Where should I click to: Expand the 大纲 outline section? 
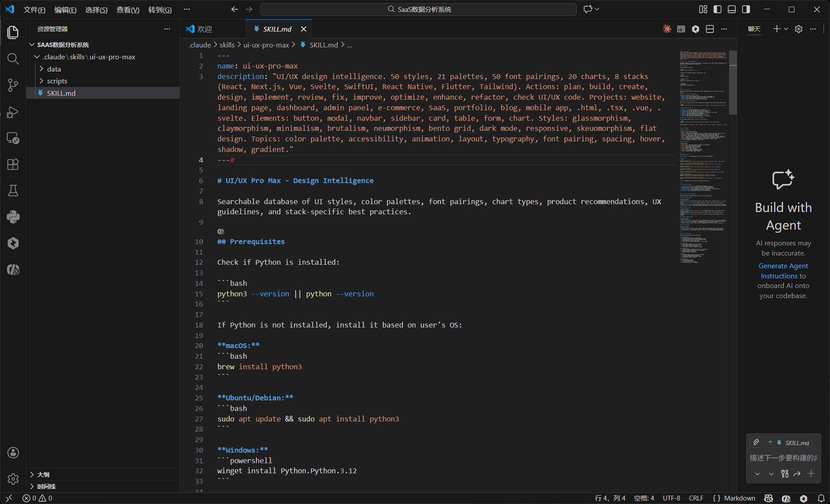coord(32,475)
